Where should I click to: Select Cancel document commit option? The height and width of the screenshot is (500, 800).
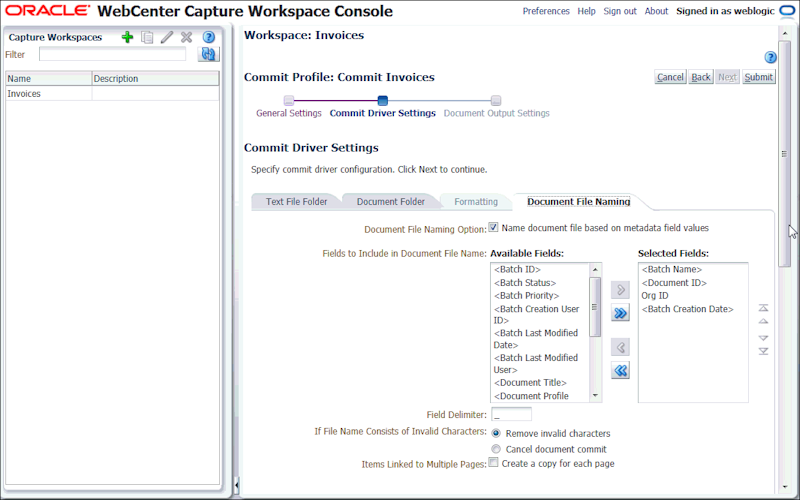[x=496, y=449]
